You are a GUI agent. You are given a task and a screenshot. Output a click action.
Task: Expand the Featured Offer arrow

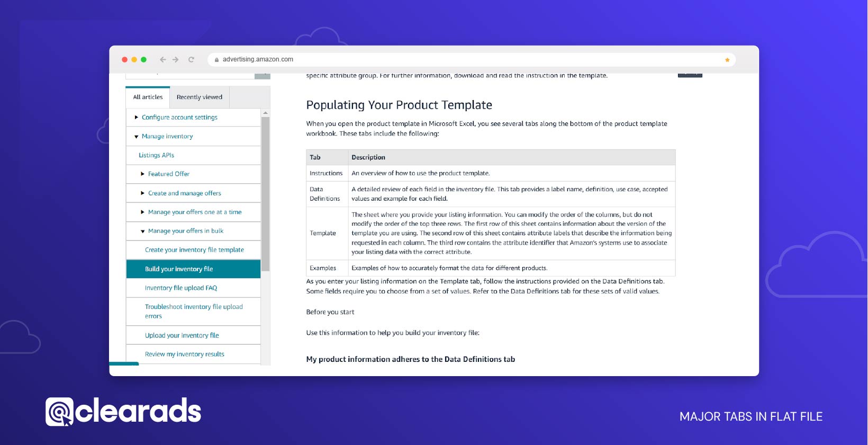click(142, 174)
